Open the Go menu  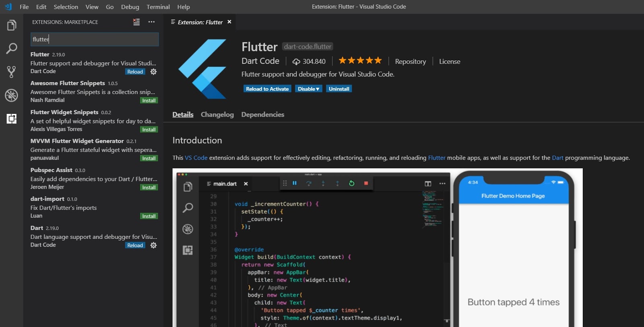coord(109,7)
